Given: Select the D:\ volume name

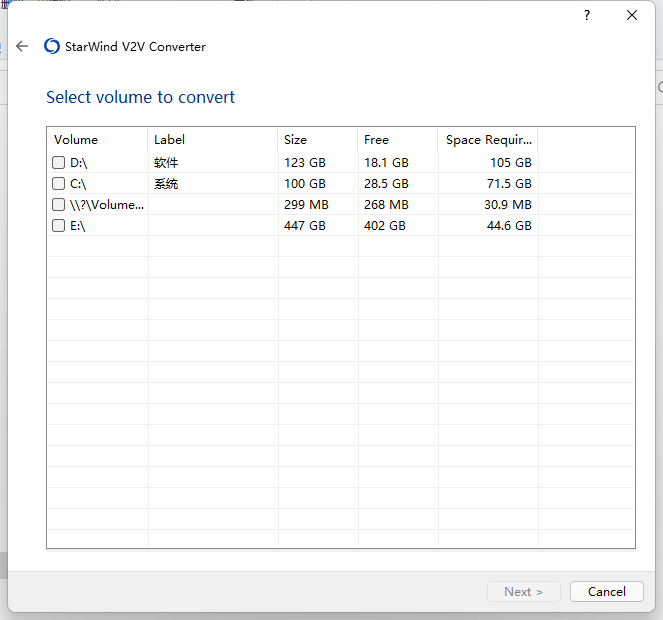Looking at the screenshot, I should [79, 162].
